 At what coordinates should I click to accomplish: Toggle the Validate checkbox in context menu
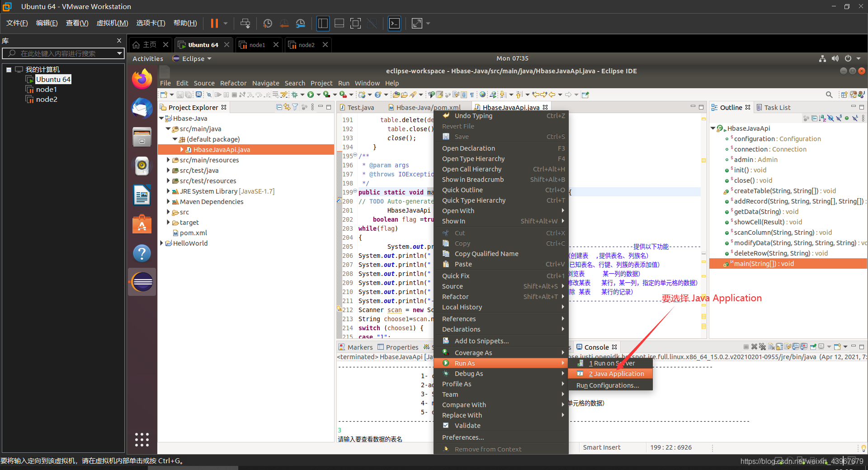(446, 425)
